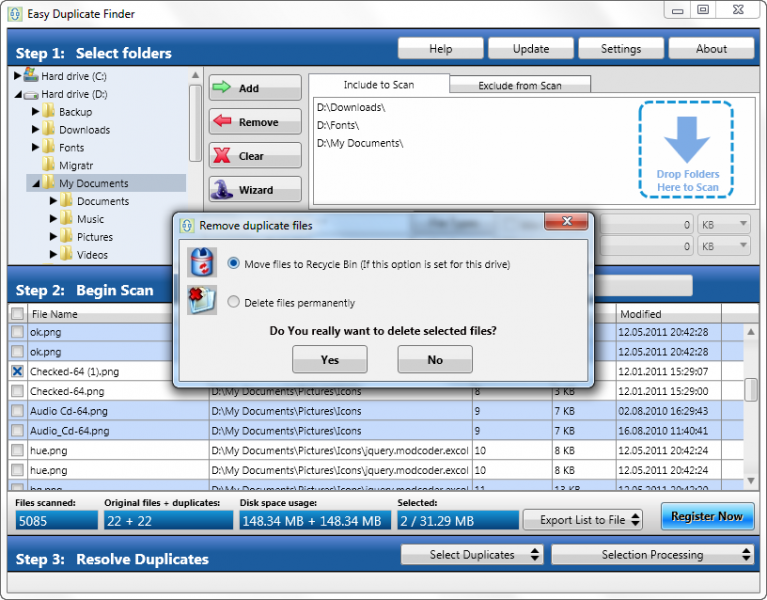Check the Audio_Cd-64.png checkbox
Image resolution: width=767 pixels, height=600 pixels.
coord(18,430)
